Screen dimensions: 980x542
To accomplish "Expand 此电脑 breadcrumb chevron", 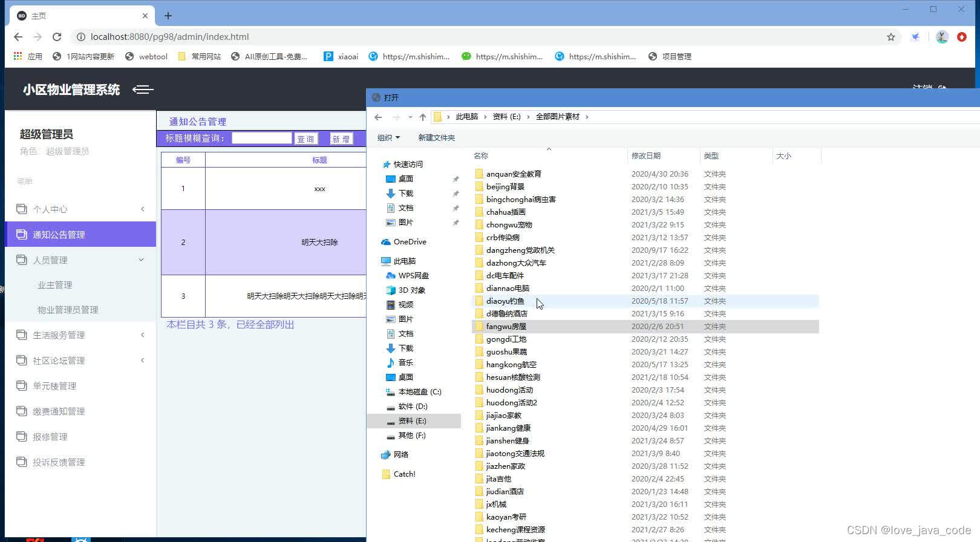I will tap(485, 117).
